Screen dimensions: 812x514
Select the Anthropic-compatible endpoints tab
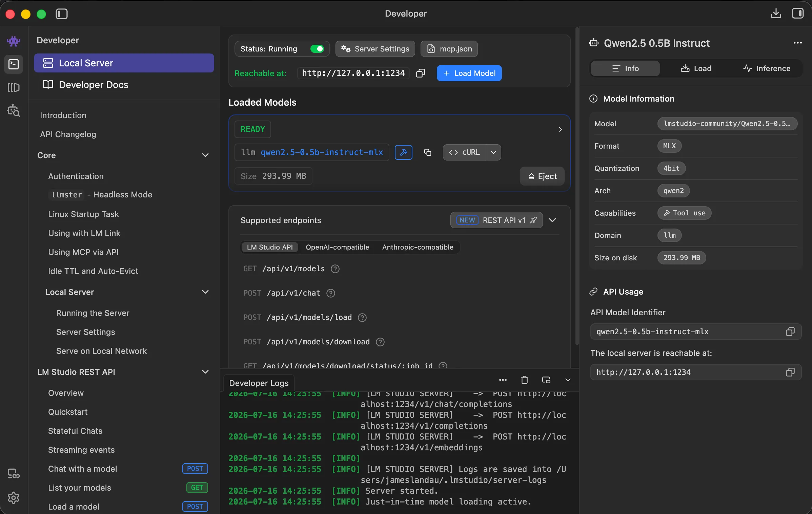418,247
